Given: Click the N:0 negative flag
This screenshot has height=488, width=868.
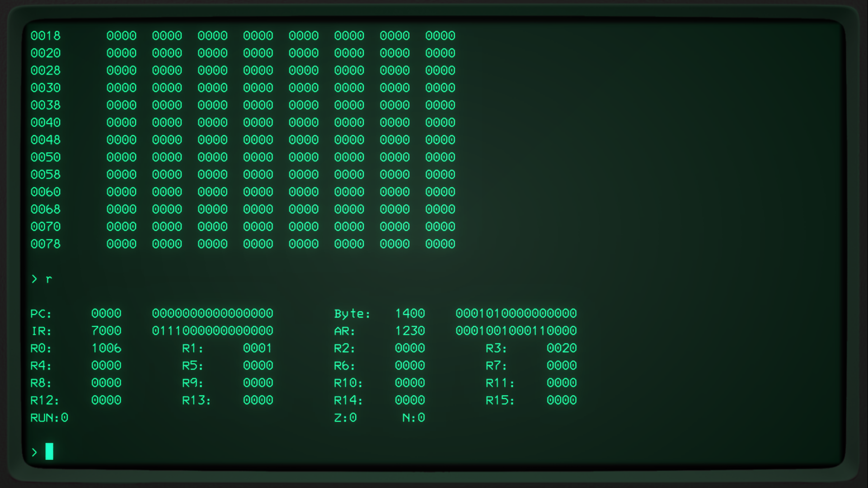Looking at the screenshot, I should [413, 418].
